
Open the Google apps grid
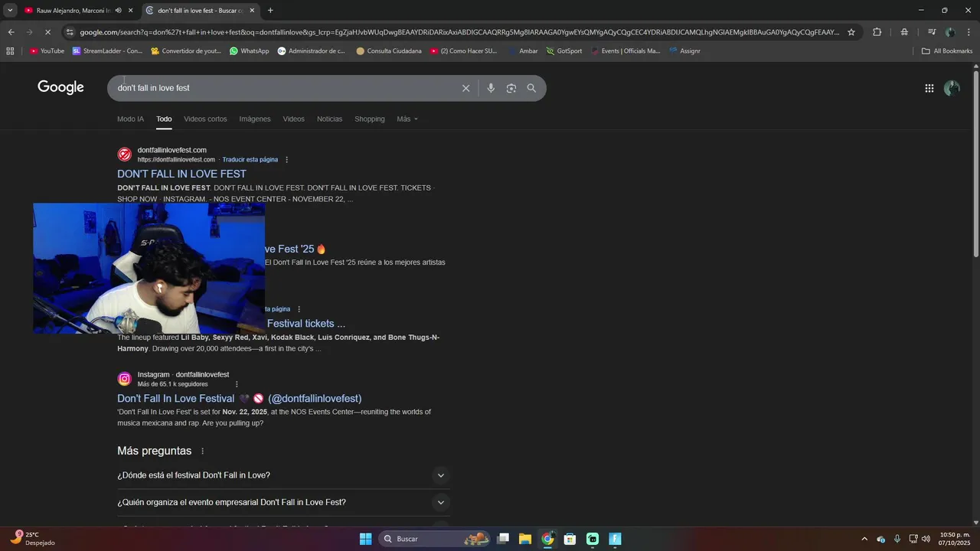[x=929, y=88]
